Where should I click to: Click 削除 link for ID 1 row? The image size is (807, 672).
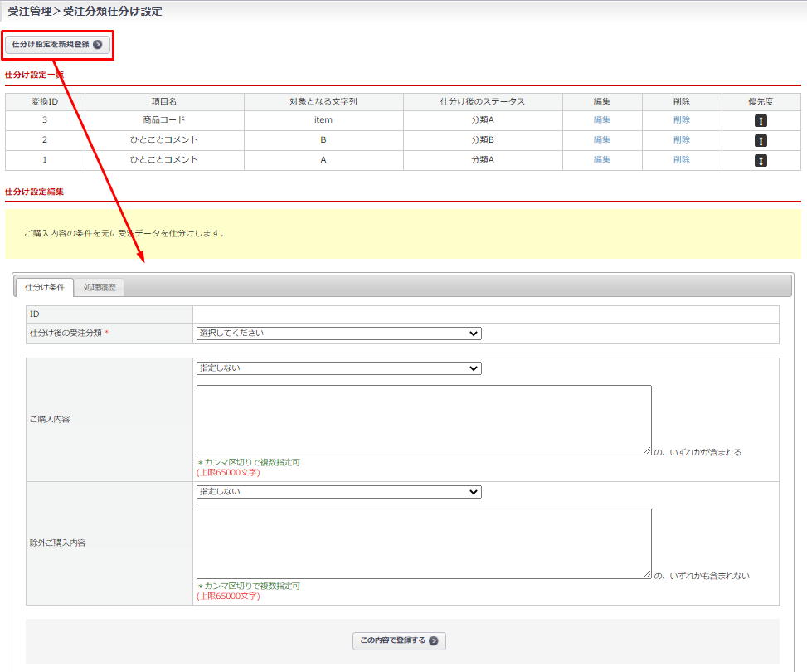click(x=681, y=160)
